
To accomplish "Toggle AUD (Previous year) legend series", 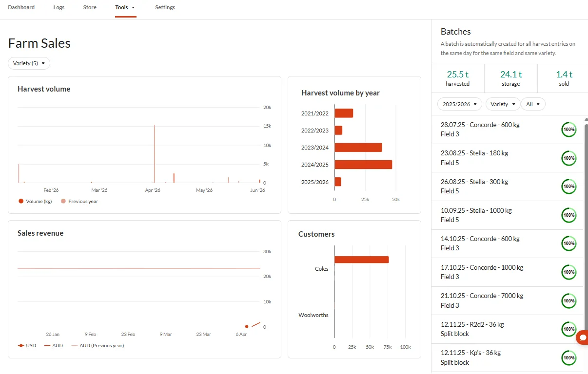I will [98, 346].
